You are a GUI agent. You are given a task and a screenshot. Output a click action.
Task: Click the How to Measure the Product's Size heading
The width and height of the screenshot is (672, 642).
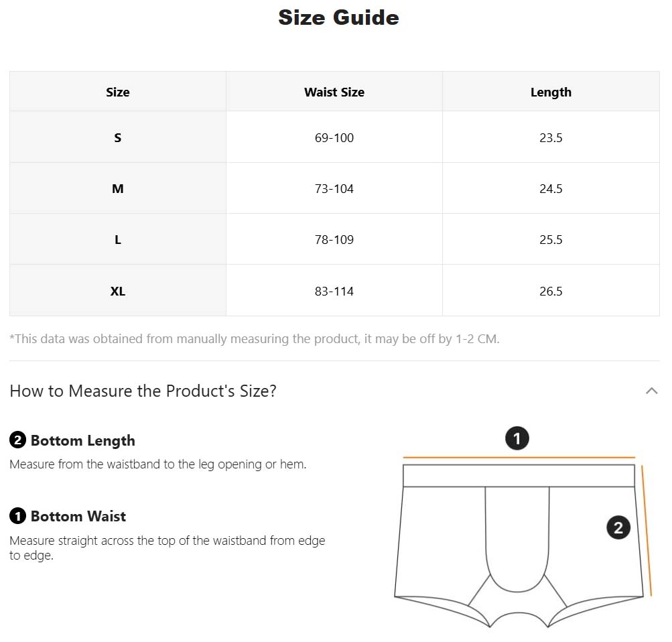click(143, 391)
